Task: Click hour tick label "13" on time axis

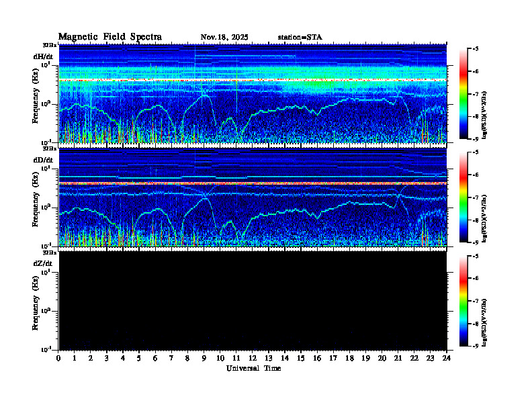Action: (269, 359)
